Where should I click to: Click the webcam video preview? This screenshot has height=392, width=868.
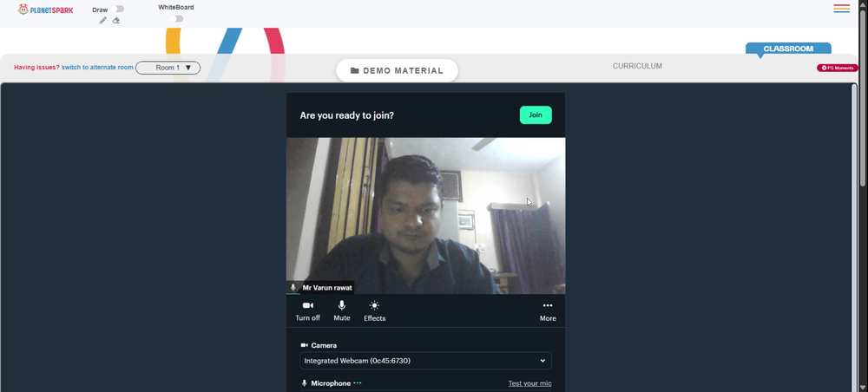point(425,216)
